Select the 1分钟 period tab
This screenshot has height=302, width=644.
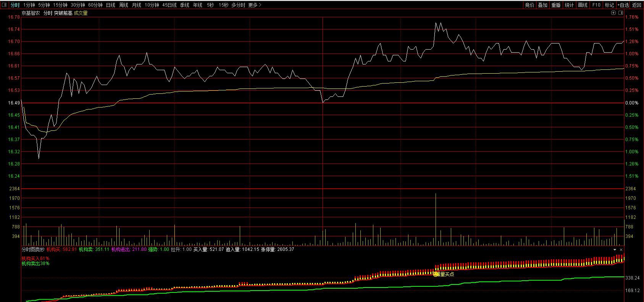(x=29, y=5)
